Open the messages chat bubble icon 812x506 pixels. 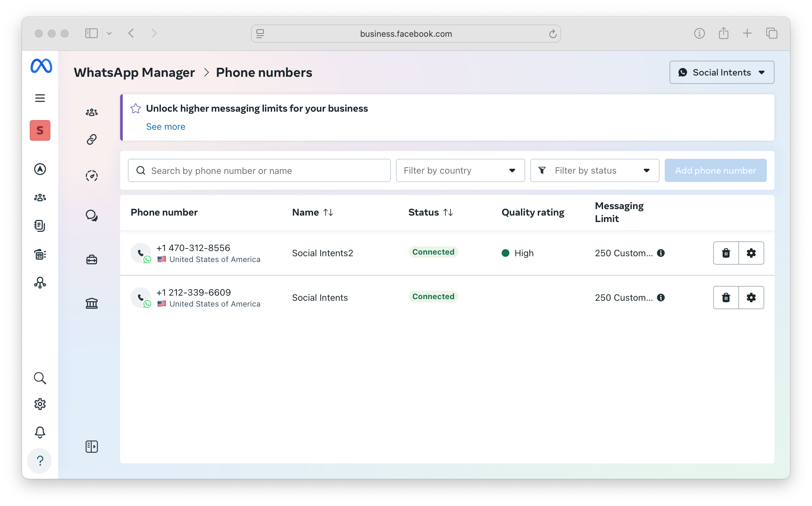(91, 216)
